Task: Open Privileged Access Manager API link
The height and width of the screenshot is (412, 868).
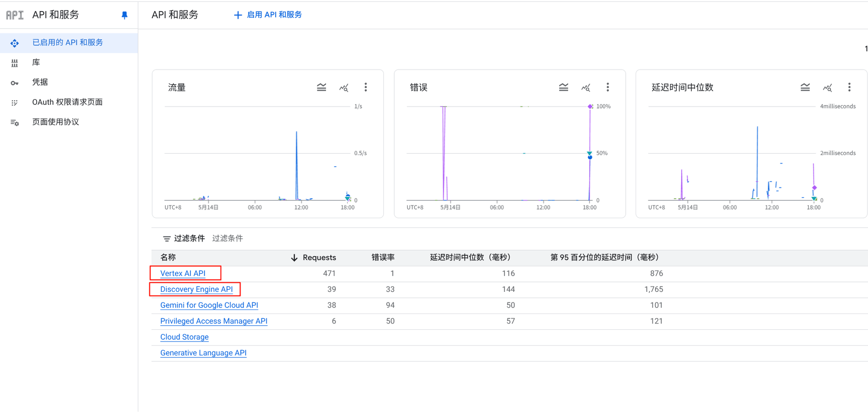Action: [213, 321]
